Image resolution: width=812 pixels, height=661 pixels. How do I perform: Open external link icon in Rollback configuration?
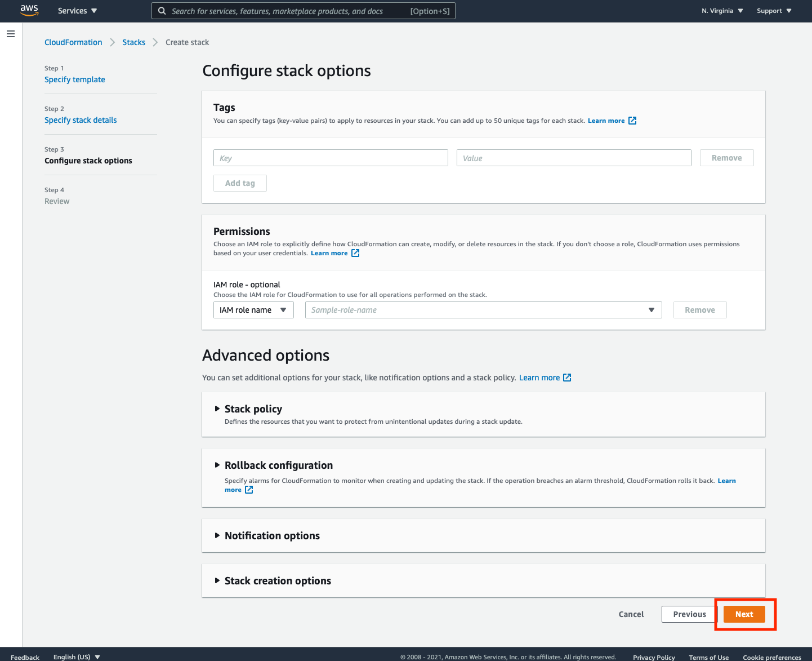click(x=249, y=490)
